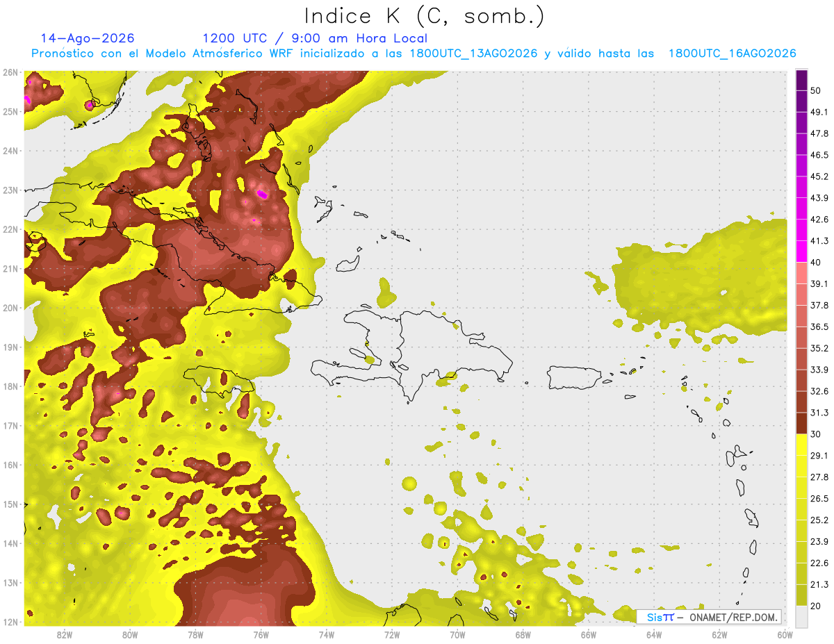The width and height of the screenshot is (834, 644).
Task: Pick the magenta swatch between 40 and 41.3
Action: pyautogui.click(x=801, y=251)
